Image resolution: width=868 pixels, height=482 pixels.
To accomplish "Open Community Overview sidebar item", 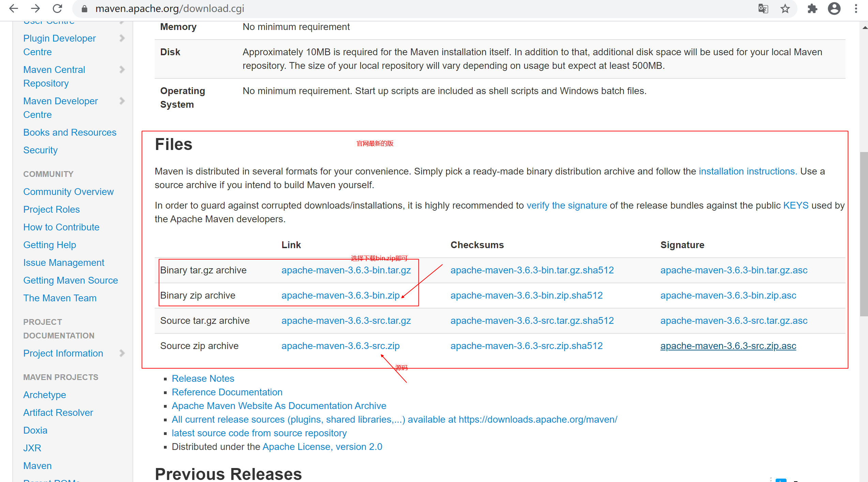I will (68, 192).
